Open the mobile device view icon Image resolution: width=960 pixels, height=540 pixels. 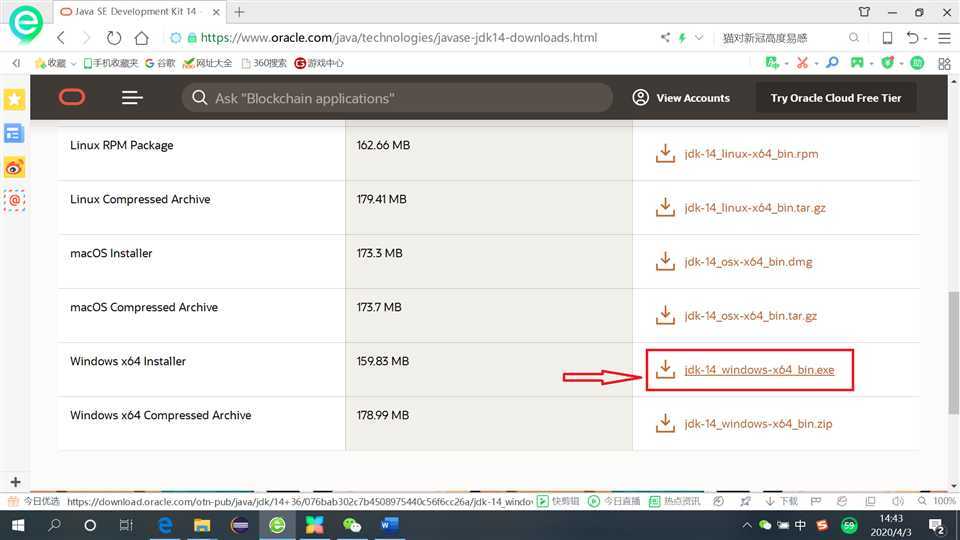[887, 38]
